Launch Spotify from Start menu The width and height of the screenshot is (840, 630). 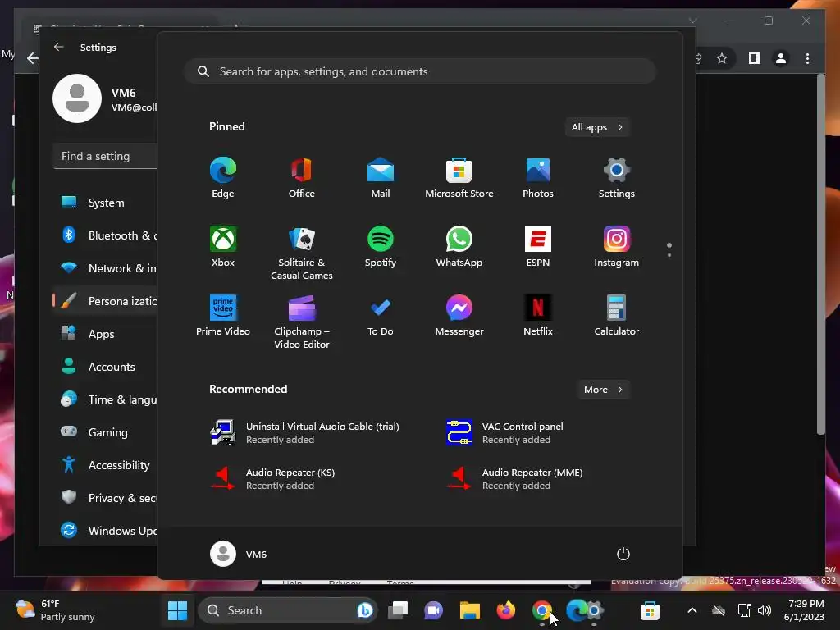381,246
